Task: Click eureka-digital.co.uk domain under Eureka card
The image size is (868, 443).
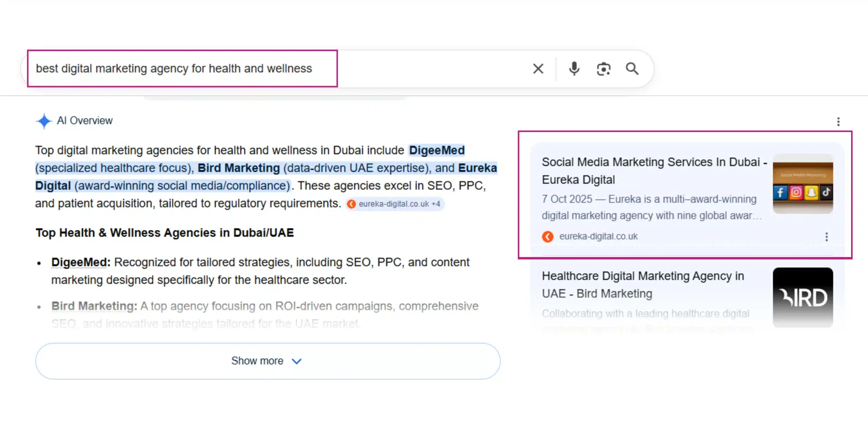Action: (598, 236)
